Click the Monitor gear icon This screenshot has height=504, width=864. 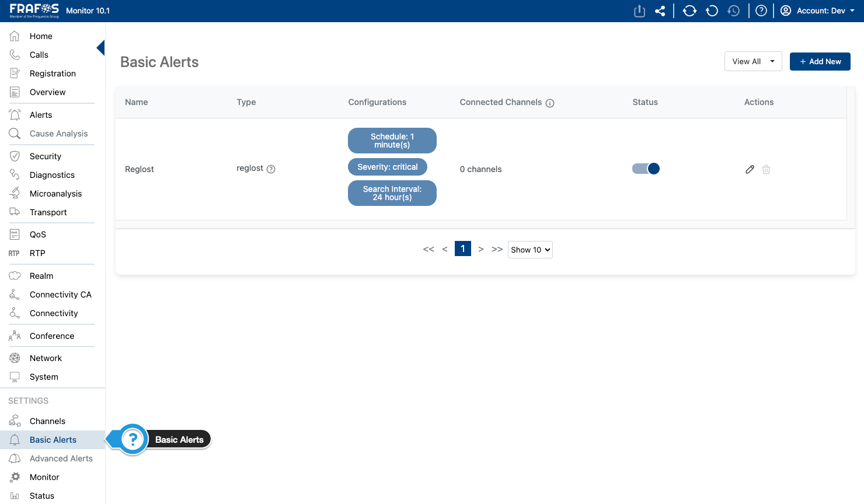(x=15, y=477)
